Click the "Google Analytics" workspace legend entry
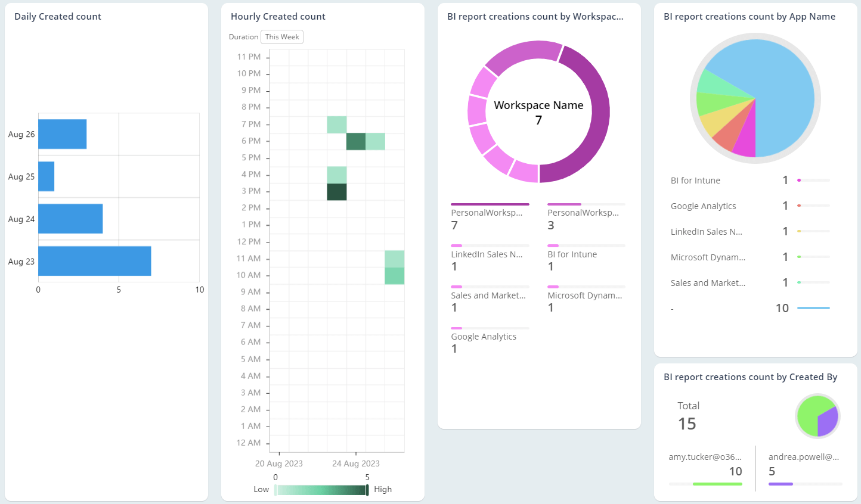 (x=483, y=341)
